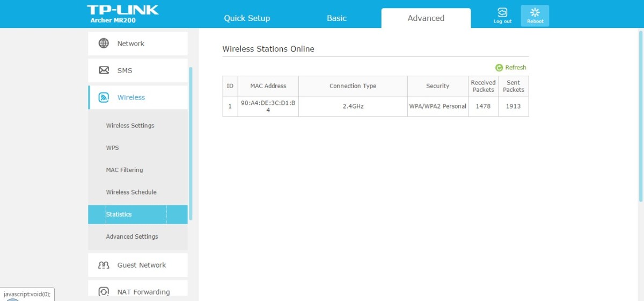Open the SMS menu section

138,70
